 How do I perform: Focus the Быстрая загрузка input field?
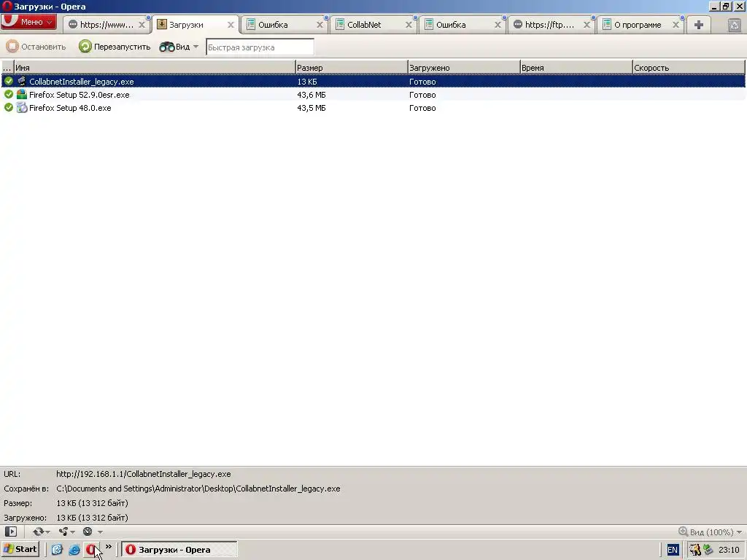coord(260,47)
